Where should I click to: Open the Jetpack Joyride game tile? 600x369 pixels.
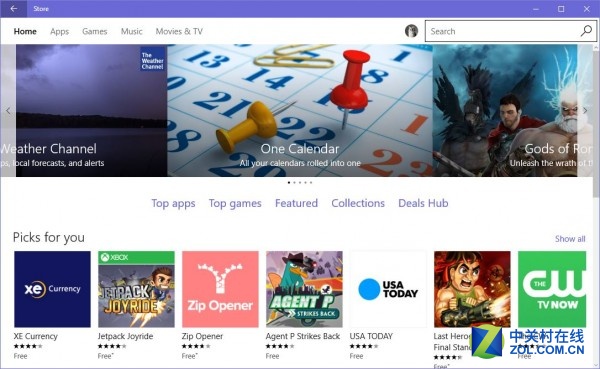coord(136,289)
